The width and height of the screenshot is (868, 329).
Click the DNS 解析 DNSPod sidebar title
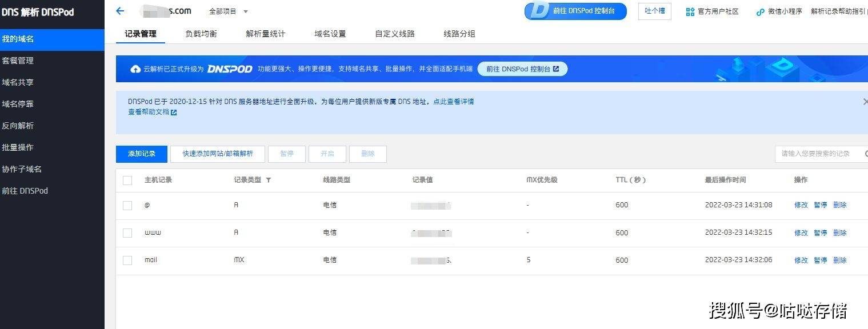point(38,12)
